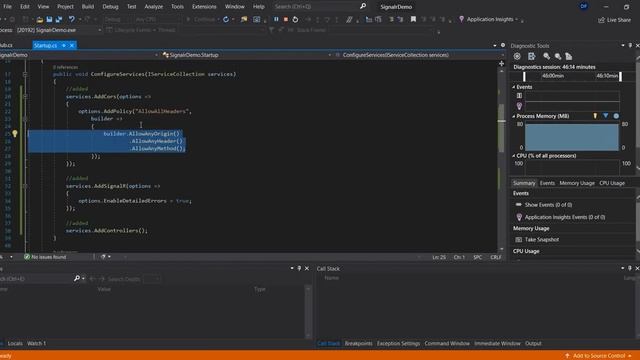Click Take Snapshot link
This screenshot has width=640, height=360.
pos(542,240)
